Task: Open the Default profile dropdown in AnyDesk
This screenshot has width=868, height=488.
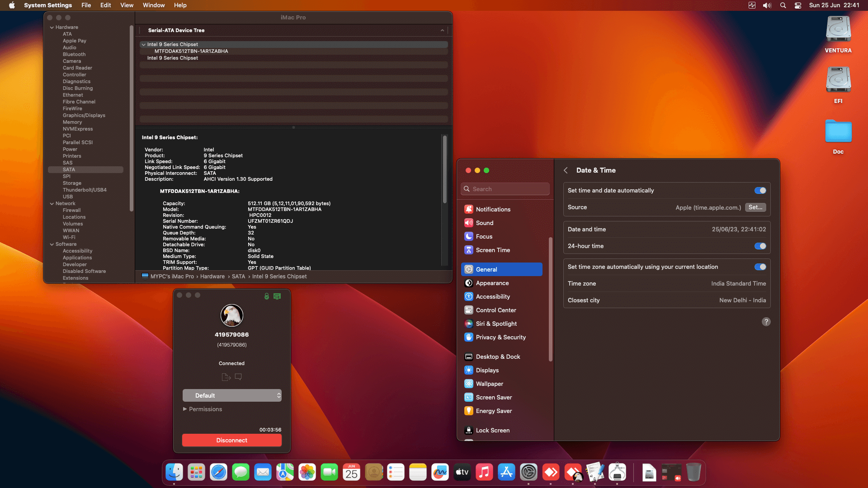Action: point(232,395)
